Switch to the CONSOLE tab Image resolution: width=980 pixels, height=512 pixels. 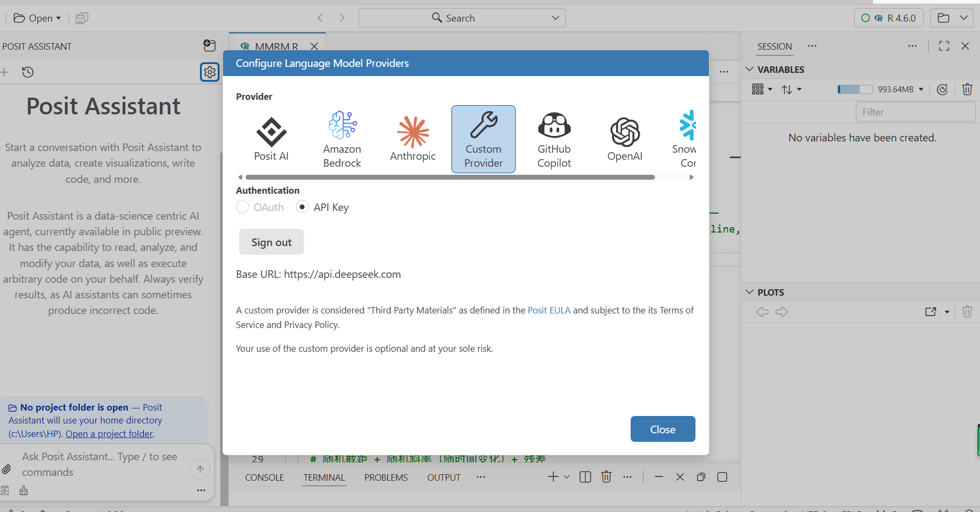[265, 477]
